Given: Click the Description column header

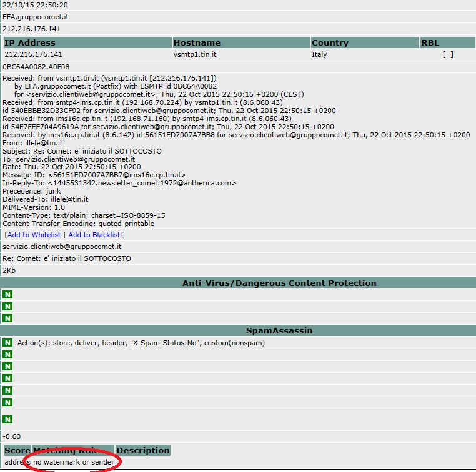Looking at the screenshot, I should pyautogui.click(x=143, y=450).
